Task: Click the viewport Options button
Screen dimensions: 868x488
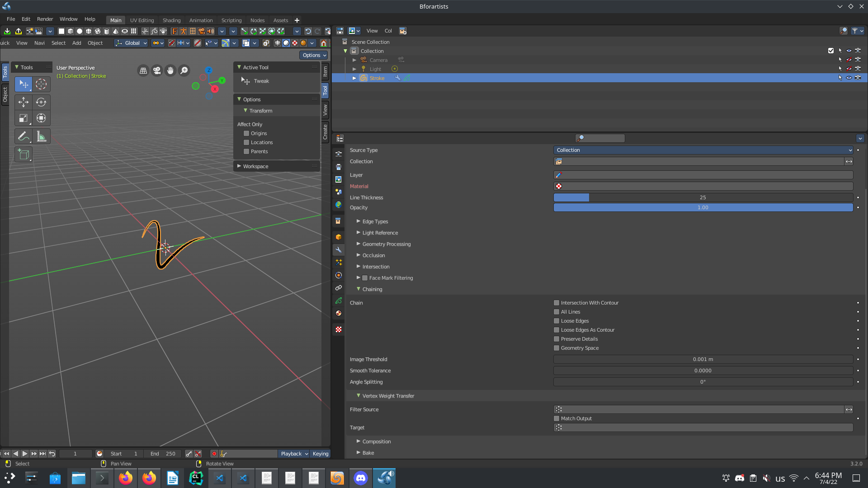Action: click(x=314, y=55)
